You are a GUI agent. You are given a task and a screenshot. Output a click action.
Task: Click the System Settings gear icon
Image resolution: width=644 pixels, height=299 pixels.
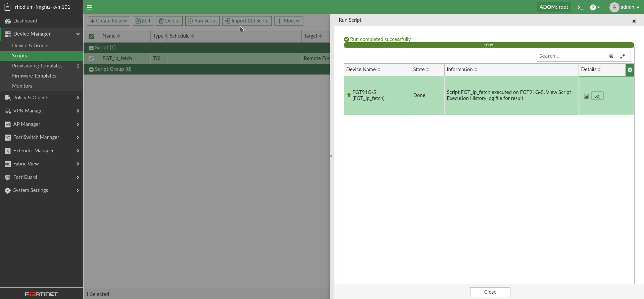point(8,191)
